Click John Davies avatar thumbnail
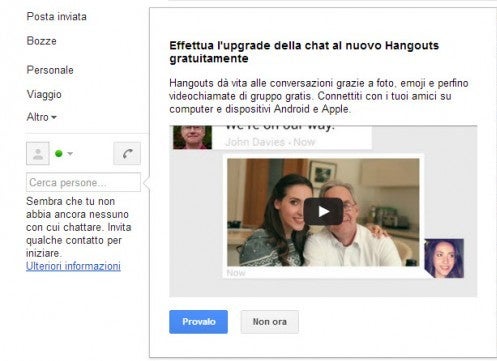This screenshot has width=497, height=361. [x=192, y=137]
